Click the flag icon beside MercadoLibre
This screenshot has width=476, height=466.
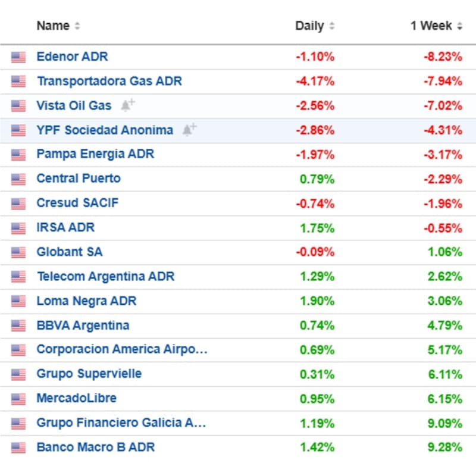[18, 399]
